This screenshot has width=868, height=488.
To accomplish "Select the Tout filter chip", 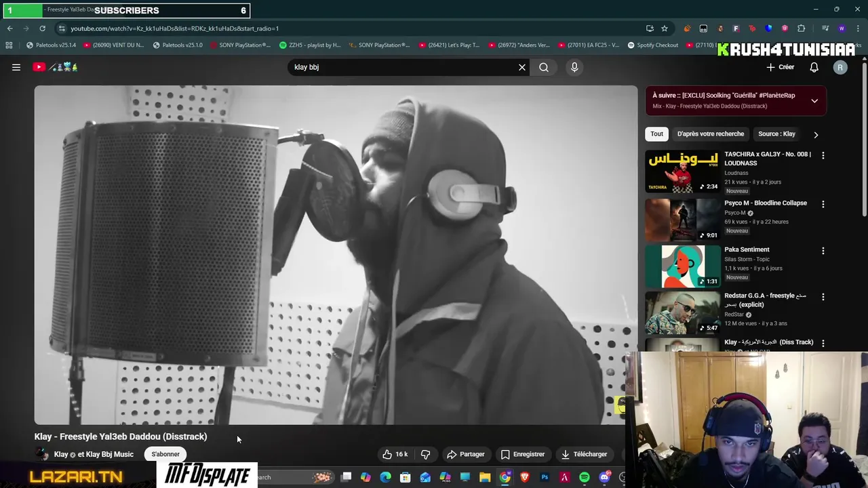I will 657,134.
